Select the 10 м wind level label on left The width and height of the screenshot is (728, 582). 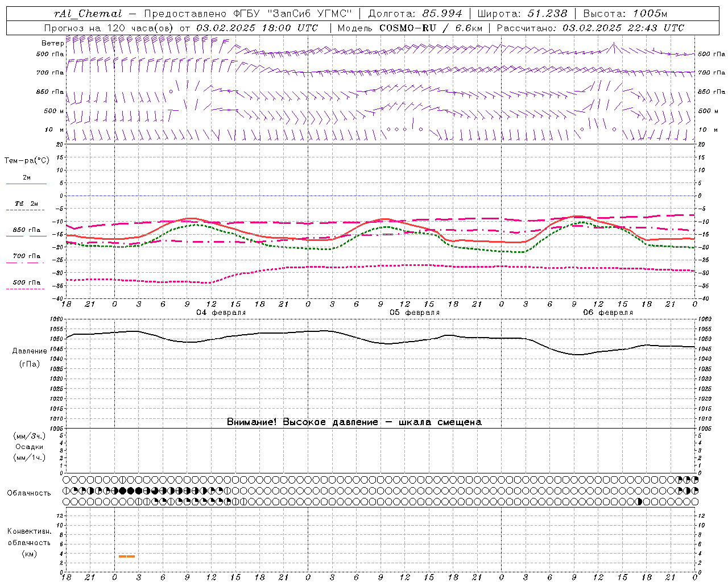[55, 130]
